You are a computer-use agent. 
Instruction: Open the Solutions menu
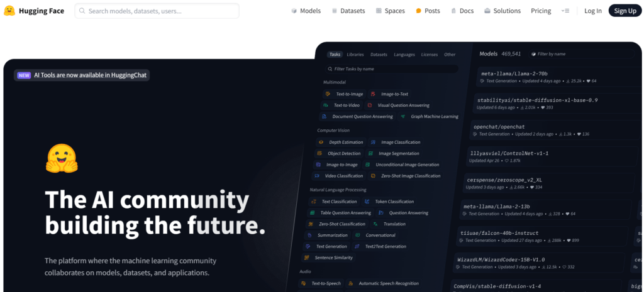click(502, 11)
